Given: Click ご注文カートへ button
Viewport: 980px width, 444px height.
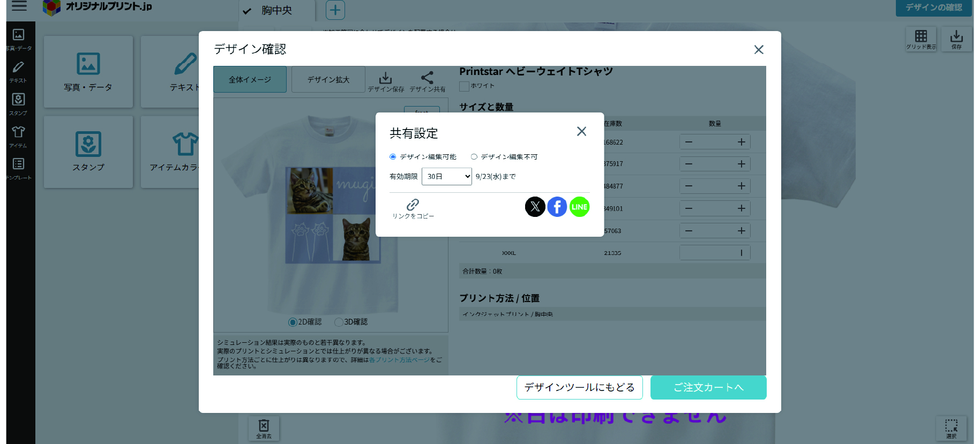Looking at the screenshot, I should click(708, 387).
